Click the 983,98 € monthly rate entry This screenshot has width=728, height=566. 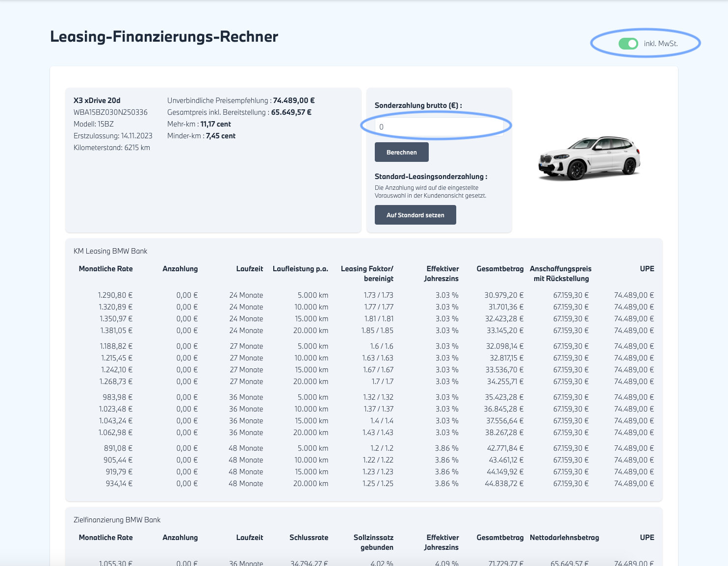click(x=118, y=397)
